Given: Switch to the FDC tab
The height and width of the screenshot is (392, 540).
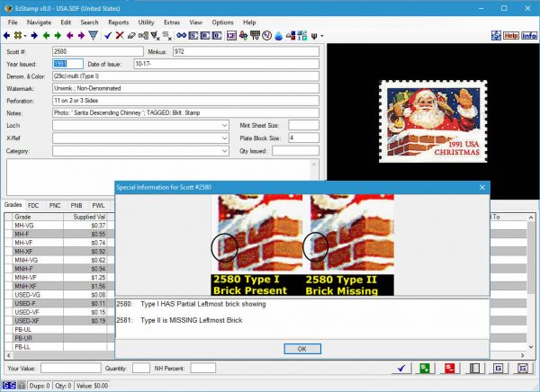Looking at the screenshot, I should [33, 205].
